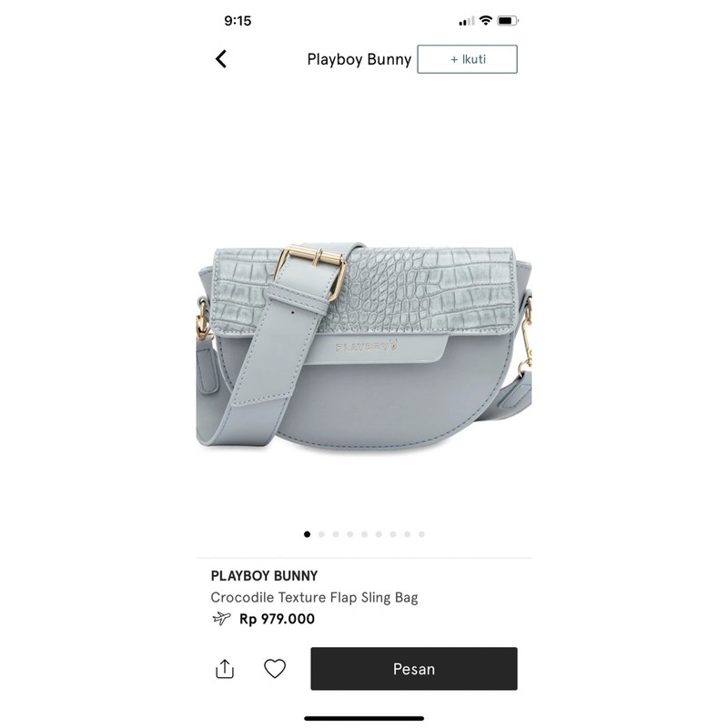Screen dimensions: 728x728
Task: Select the last image pagination dot
Action: point(421,534)
